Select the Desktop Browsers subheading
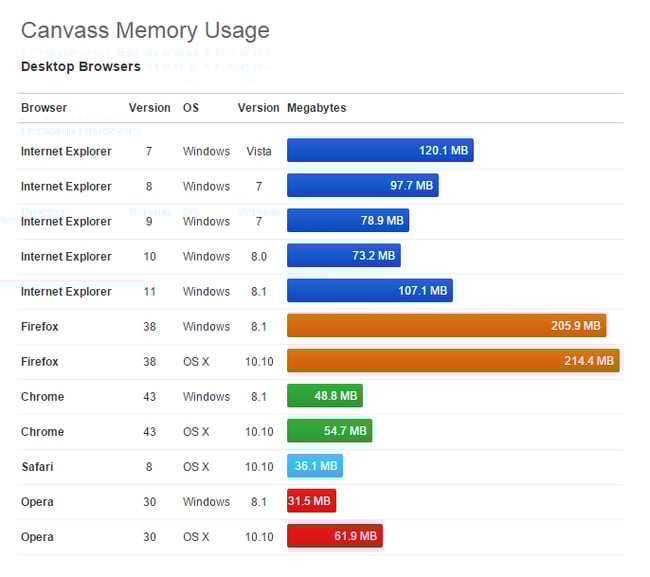Image resolution: width=650 pixels, height=577 pixels. click(x=81, y=66)
